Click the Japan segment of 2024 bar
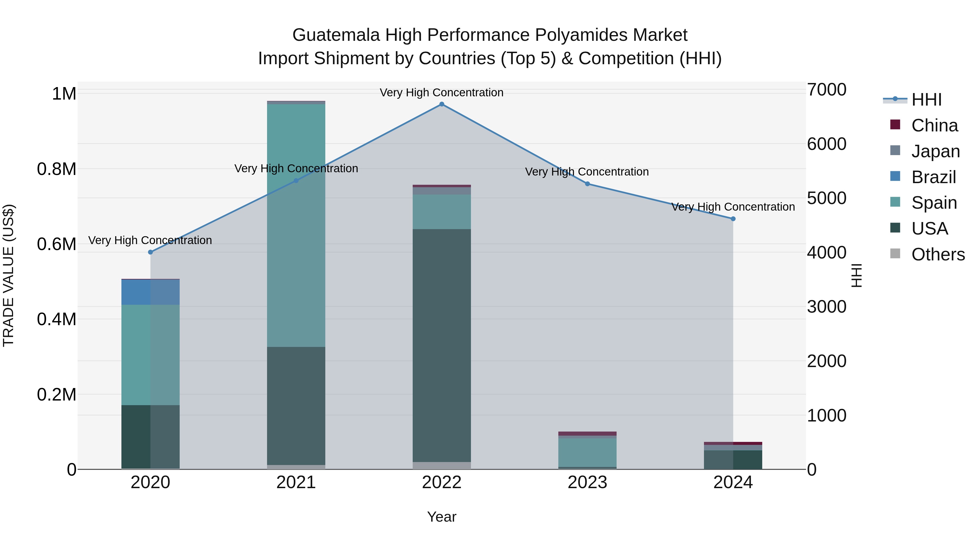 733,448
